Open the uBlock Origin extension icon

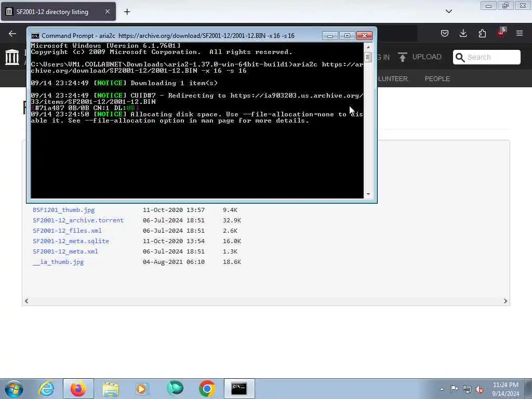point(501,33)
